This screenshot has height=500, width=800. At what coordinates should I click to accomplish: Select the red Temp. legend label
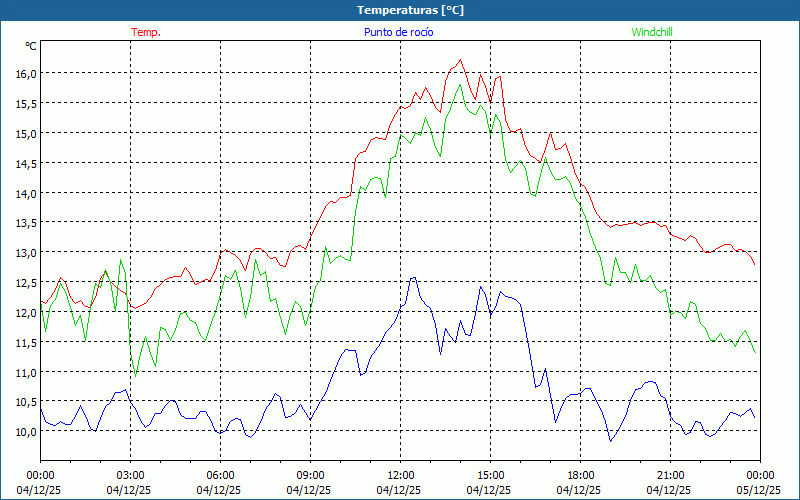tap(146, 32)
